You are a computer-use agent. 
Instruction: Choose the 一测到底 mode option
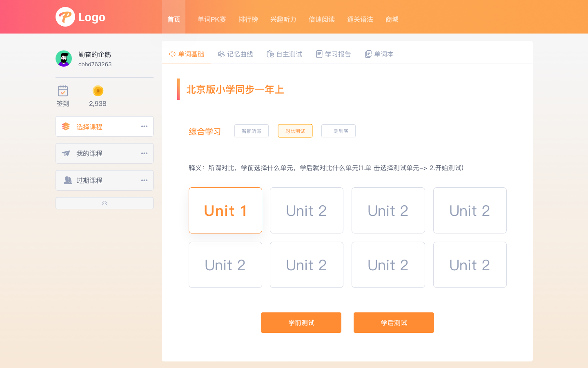[x=339, y=131]
